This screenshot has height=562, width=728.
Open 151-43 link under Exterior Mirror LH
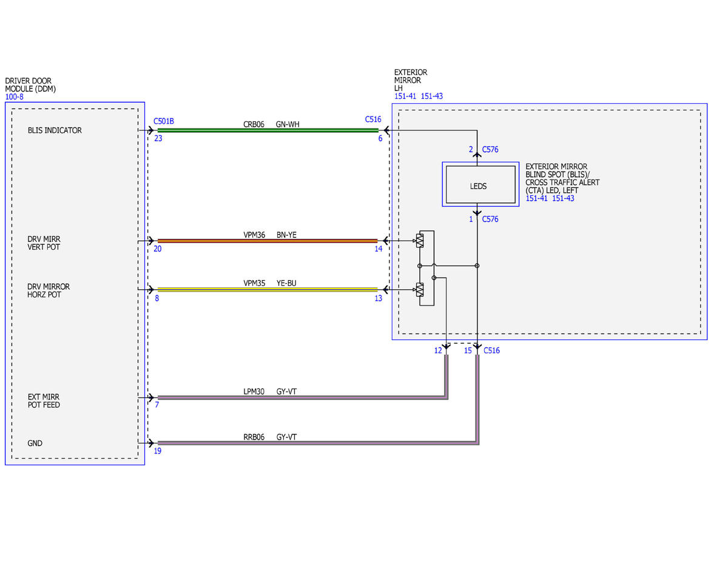(x=432, y=96)
